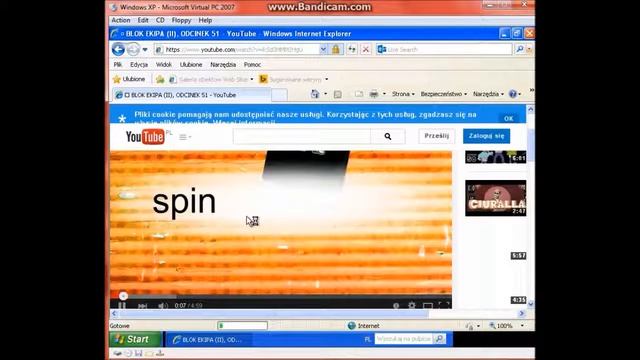Click the Prześlij upload button
This screenshot has width=640, height=360.
point(436,136)
